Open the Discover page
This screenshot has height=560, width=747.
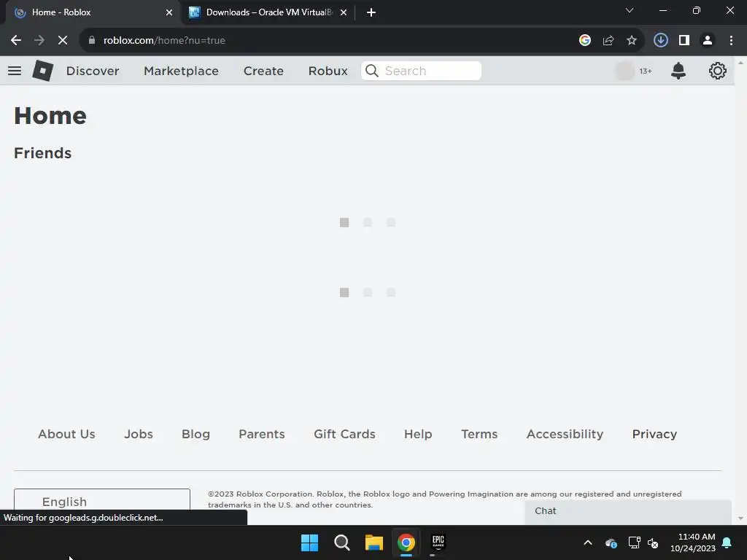click(93, 71)
